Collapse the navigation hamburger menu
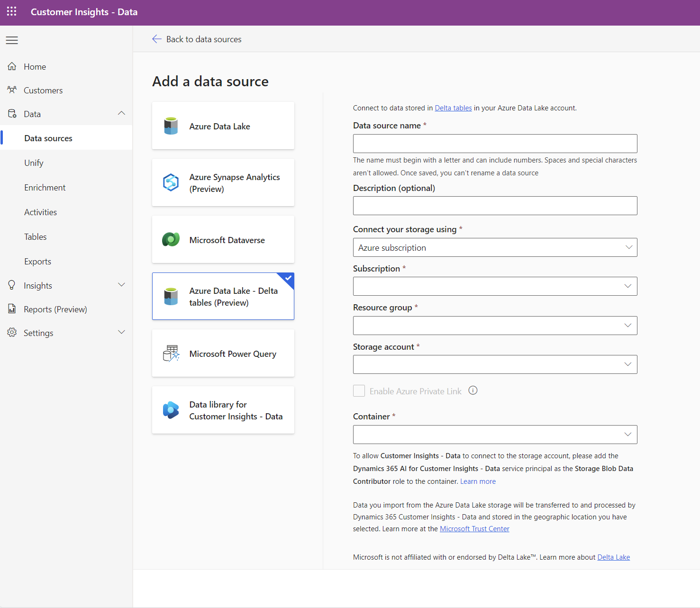Viewport: 700px width, 608px height. point(12,40)
